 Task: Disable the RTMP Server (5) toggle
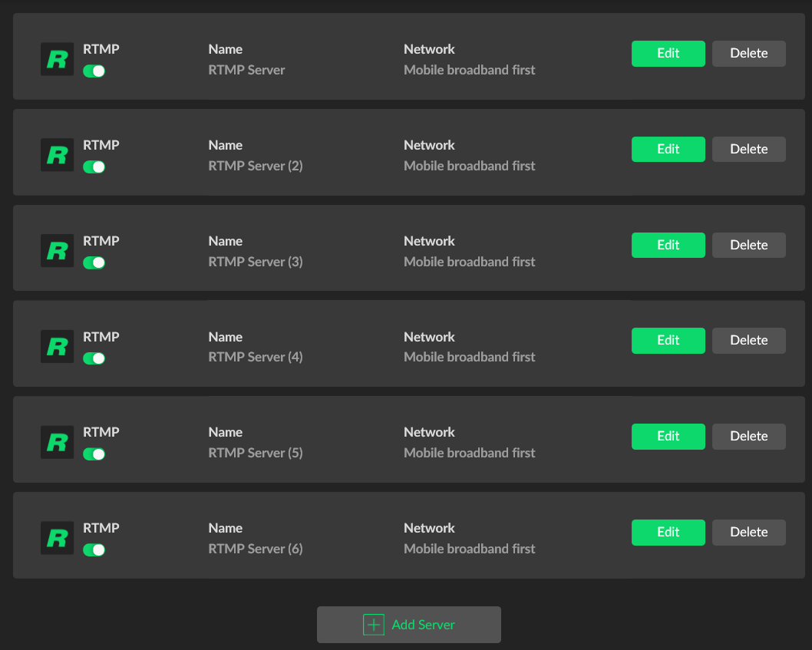point(94,454)
